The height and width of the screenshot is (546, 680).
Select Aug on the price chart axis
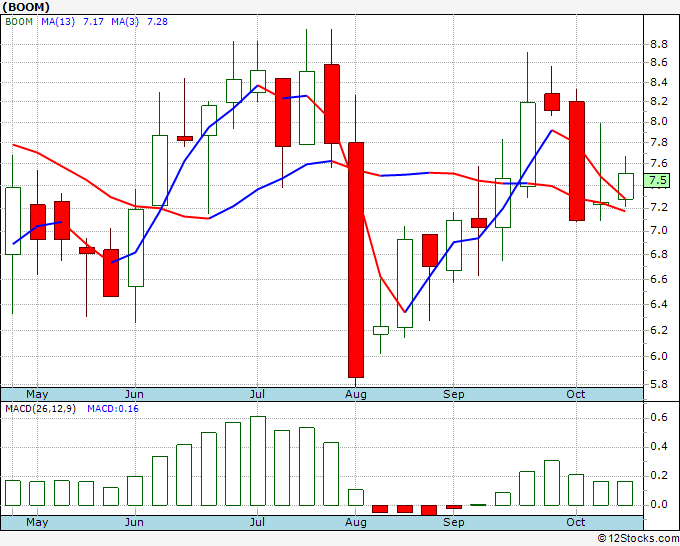click(356, 395)
